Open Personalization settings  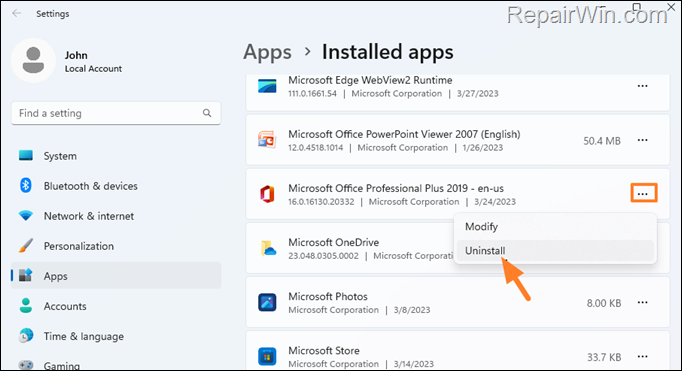116,246
